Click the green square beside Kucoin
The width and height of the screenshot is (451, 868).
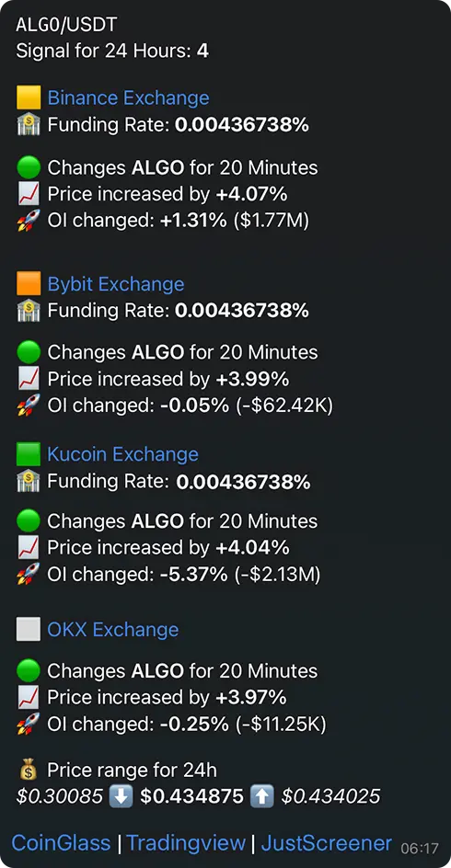pyautogui.click(x=29, y=454)
